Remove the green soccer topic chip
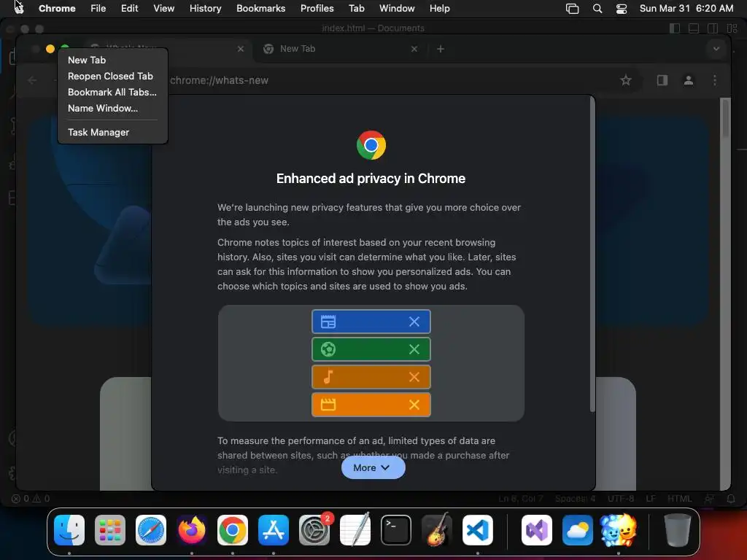The height and width of the screenshot is (560, 747). coord(414,349)
